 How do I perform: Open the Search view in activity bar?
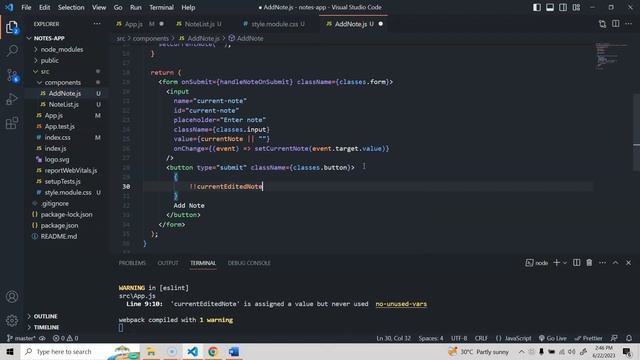12,51
